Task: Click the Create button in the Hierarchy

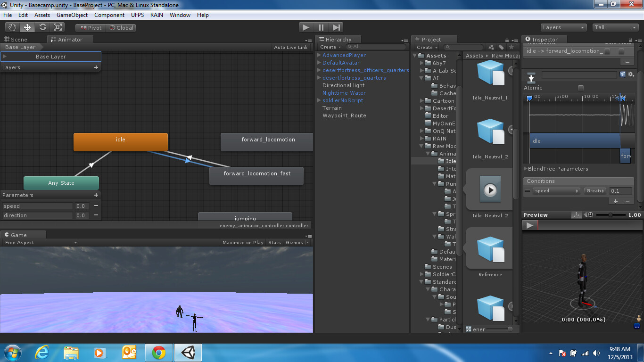Action: [x=329, y=47]
